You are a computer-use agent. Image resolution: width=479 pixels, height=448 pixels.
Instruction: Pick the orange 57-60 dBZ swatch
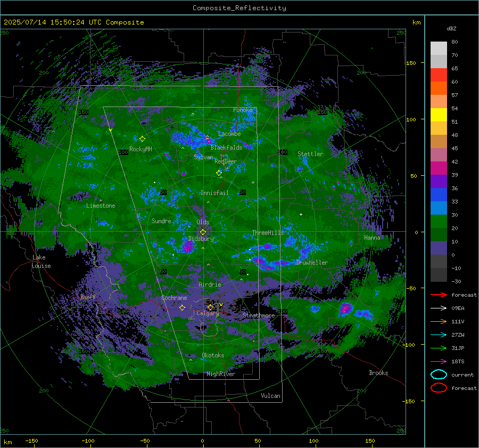point(439,88)
